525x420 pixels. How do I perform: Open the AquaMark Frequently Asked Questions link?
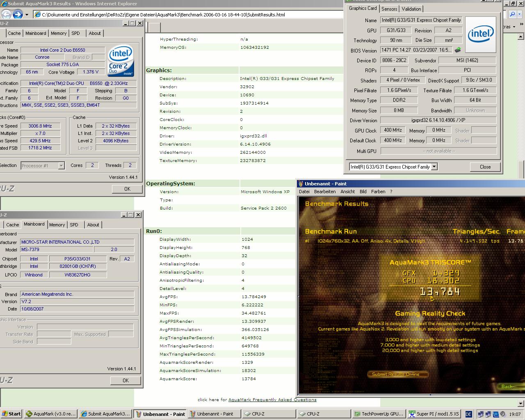tap(272, 399)
